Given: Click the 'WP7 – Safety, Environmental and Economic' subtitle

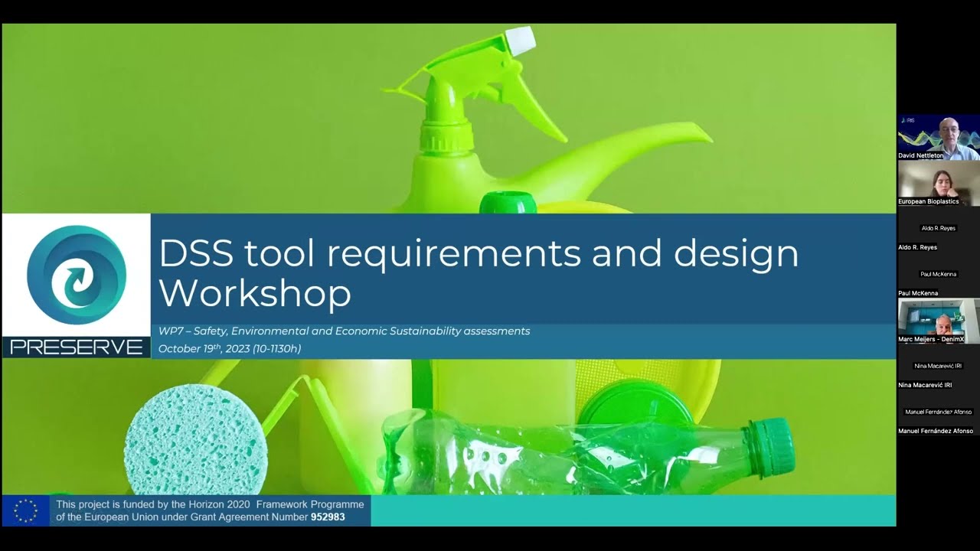Looking at the screenshot, I should tap(344, 331).
